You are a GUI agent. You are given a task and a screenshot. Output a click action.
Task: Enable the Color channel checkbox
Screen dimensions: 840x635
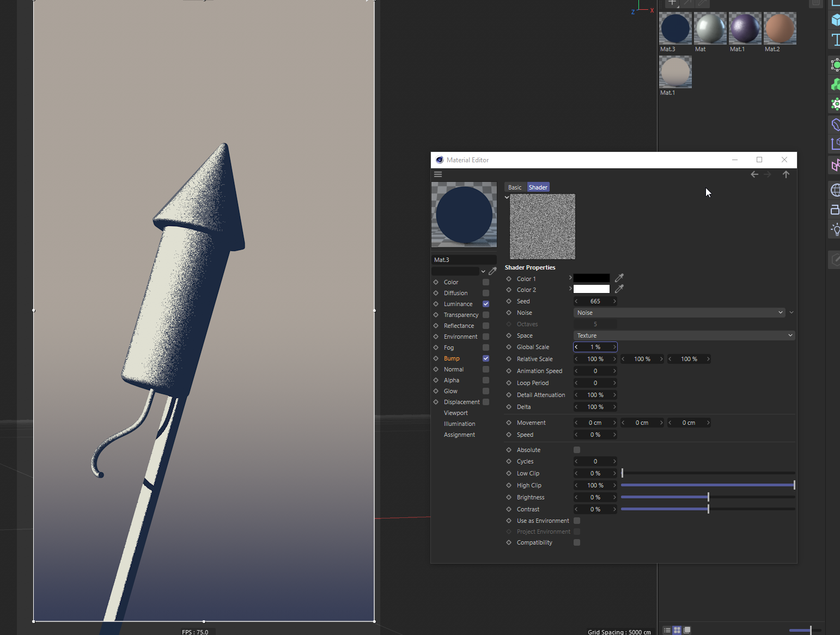click(x=486, y=282)
